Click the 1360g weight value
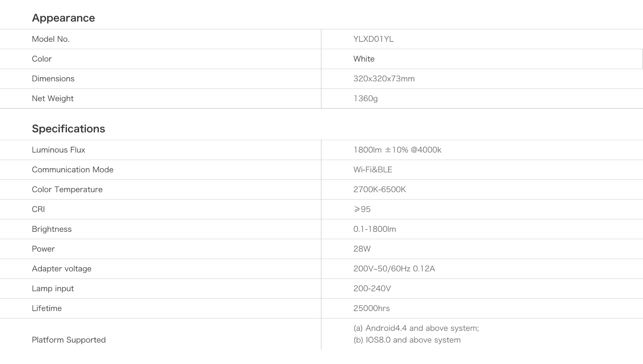This screenshot has height=364, width=643. click(365, 98)
